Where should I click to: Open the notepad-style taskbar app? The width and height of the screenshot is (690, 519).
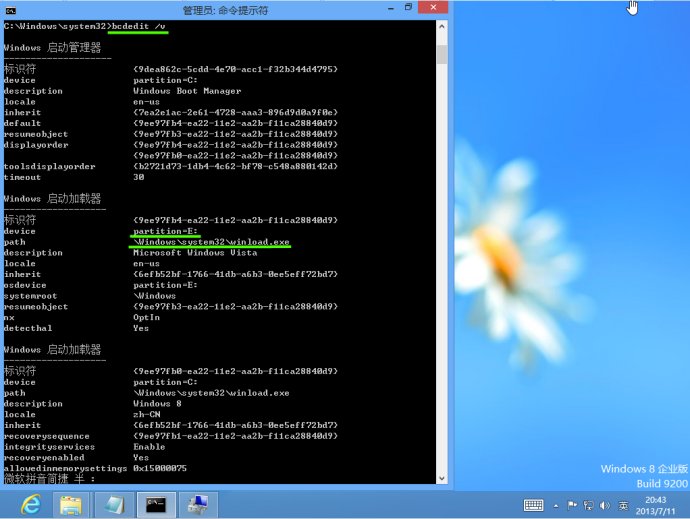(114, 504)
